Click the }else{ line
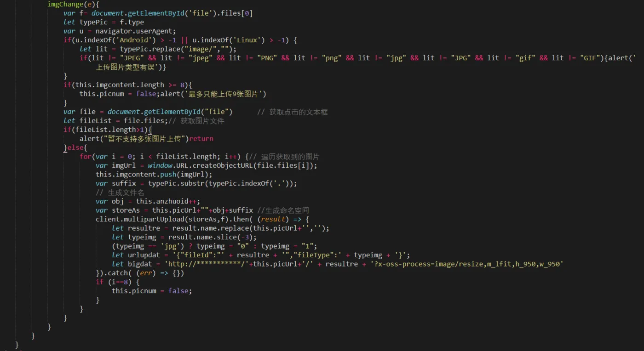This screenshot has height=351, width=644. 75,147
